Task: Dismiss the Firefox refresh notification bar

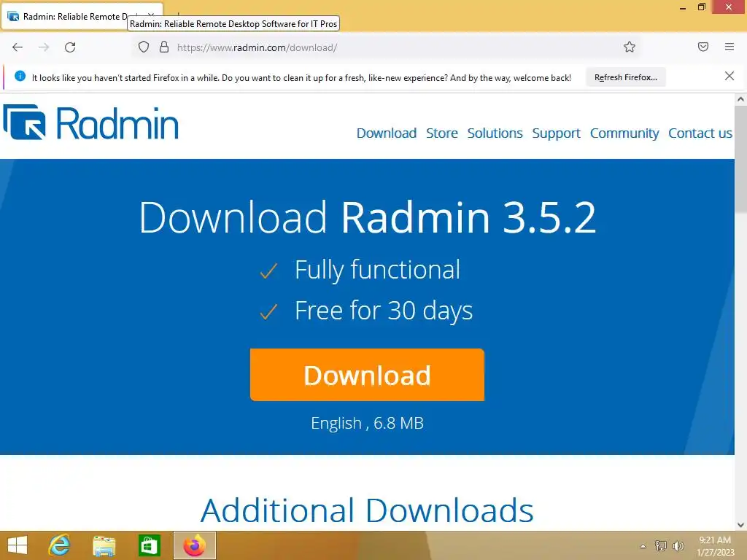Action: pyautogui.click(x=729, y=76)
